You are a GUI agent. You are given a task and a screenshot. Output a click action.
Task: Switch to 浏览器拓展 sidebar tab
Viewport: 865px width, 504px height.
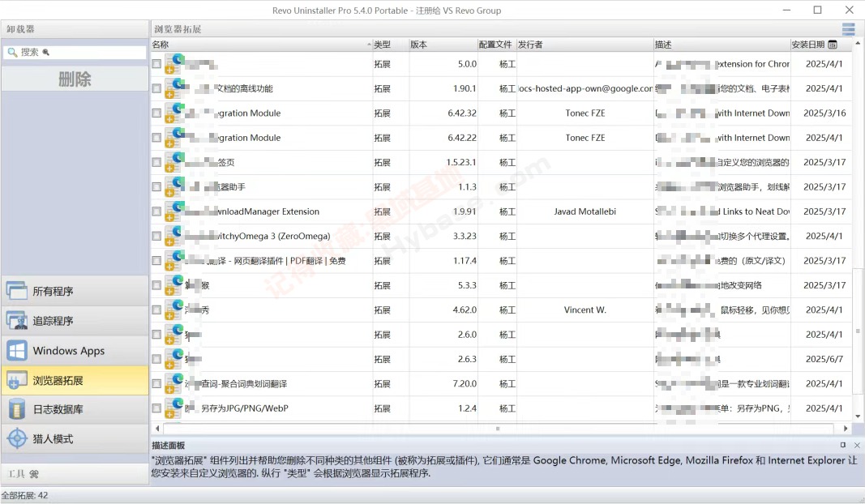(75, 380)
